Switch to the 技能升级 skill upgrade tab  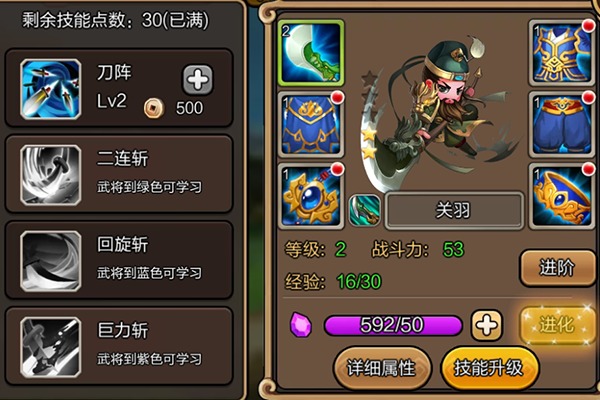[x=489, y=368]
